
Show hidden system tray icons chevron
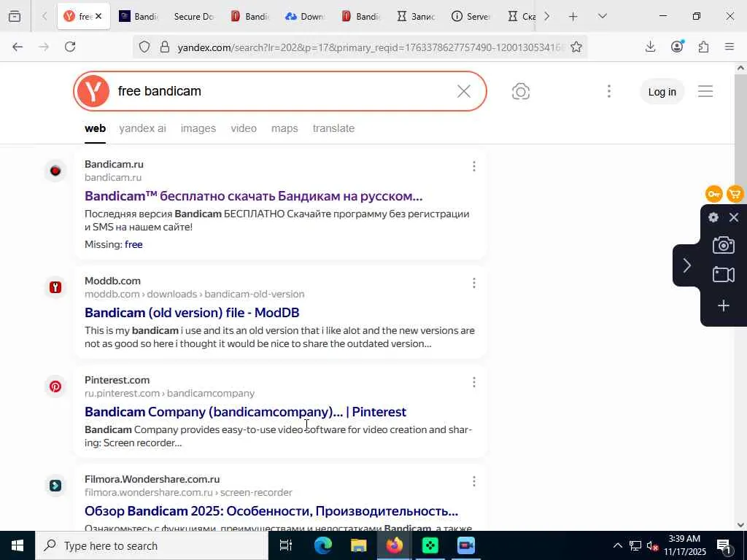pyautogui.click(x=617, y=545)
